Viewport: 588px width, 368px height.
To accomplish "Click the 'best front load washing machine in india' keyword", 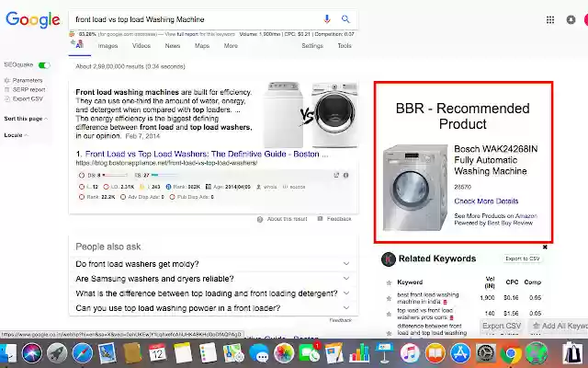I will 428,298.
